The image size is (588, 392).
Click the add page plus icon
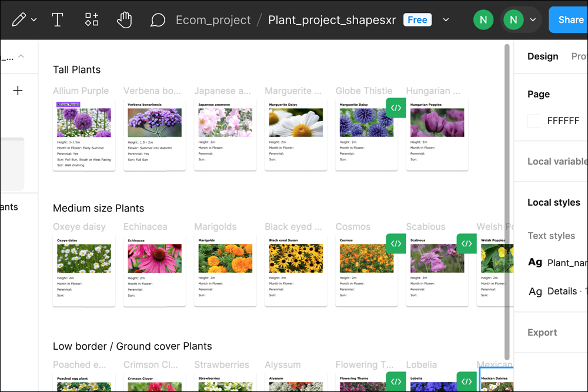click(18, 91)
